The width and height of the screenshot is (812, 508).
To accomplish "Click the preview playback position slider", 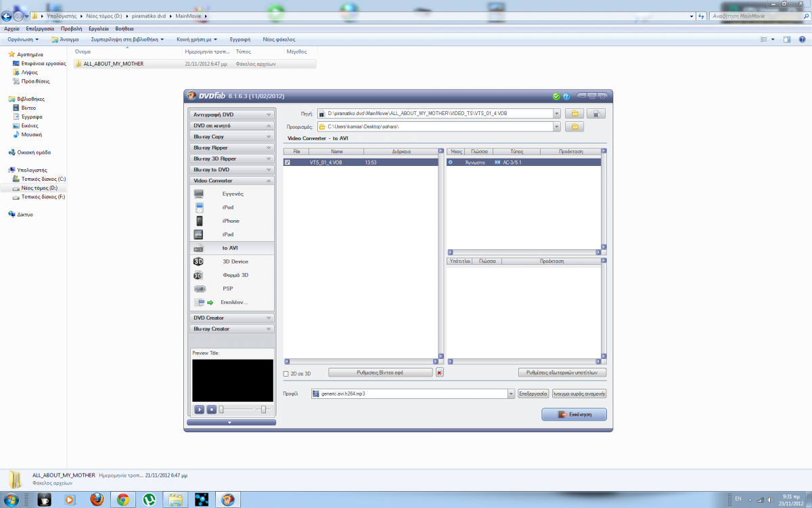I will point(221,409).
